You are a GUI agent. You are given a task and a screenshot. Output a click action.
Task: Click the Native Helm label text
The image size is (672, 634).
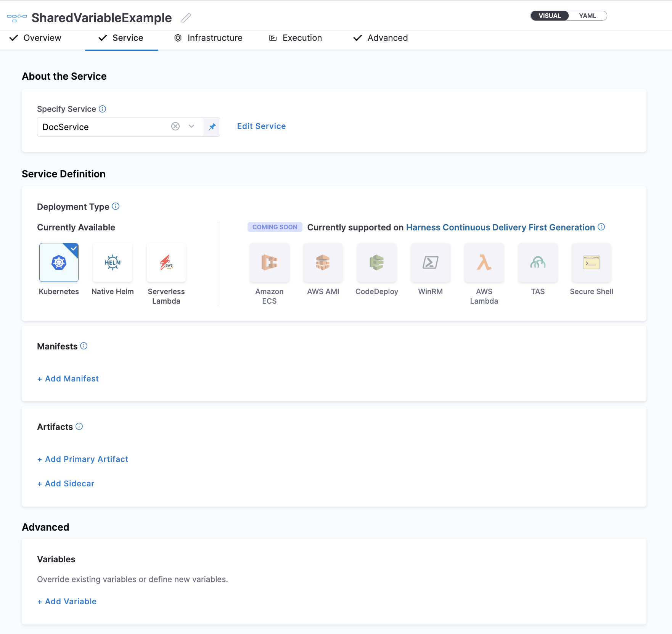coord(113,291)
